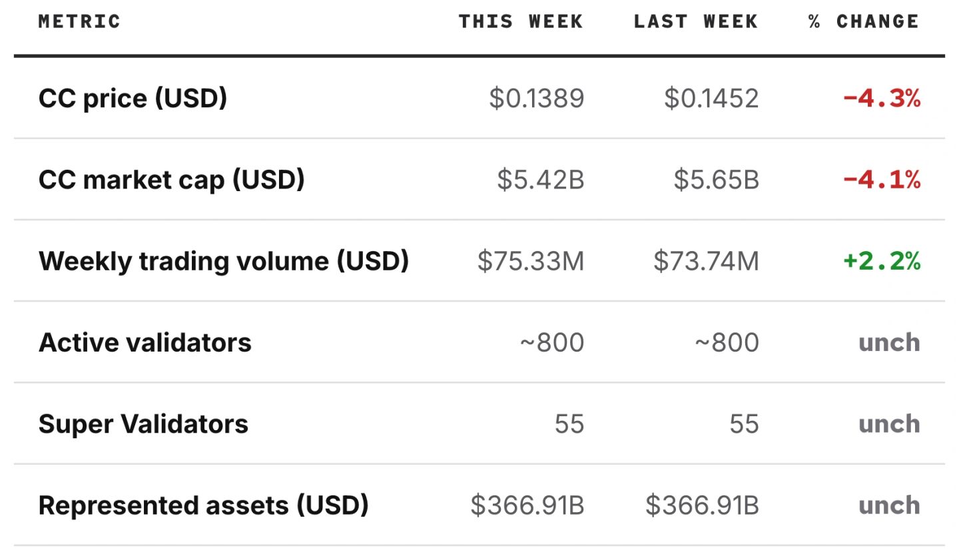Viewport: 959px width, 560px height.
Task: Click the THIS WEEK column header
Action: pos(521,21)
